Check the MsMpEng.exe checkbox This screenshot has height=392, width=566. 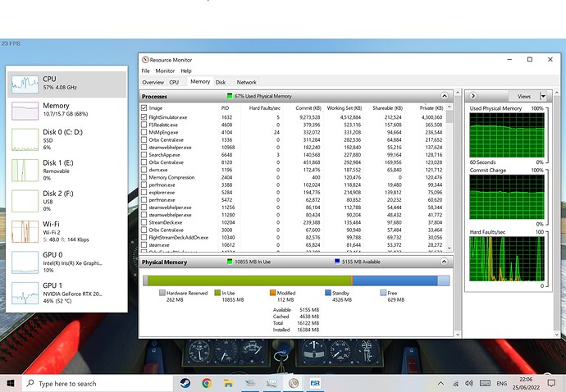(144, 133)
